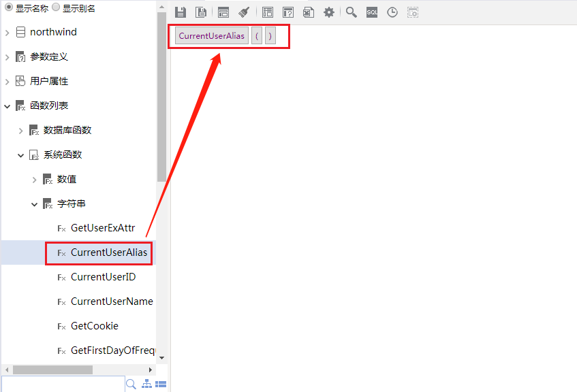Expand the 数值 node
The height and width of the screenshot is (392, 577).
[x=34, y=180]
